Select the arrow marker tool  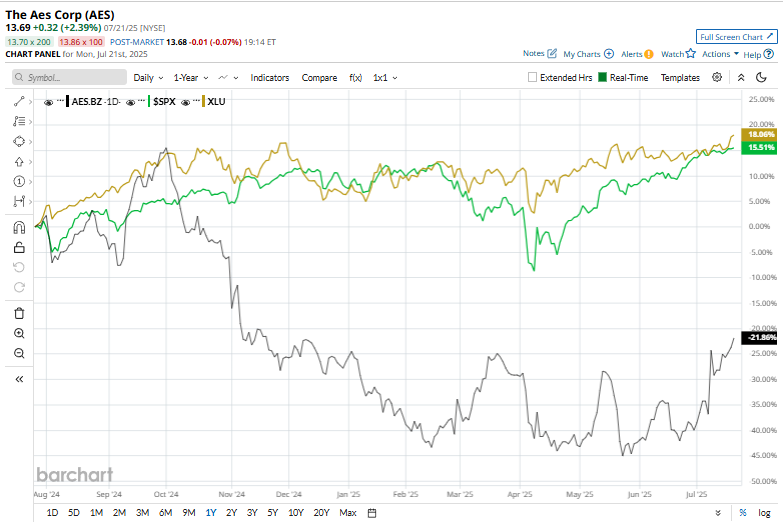click(19, 161)
